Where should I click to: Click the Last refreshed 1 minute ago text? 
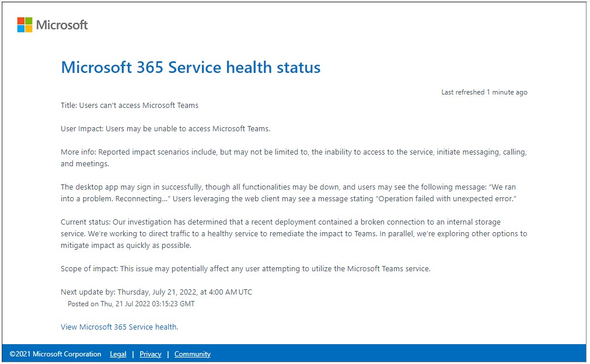pos(484,92)
